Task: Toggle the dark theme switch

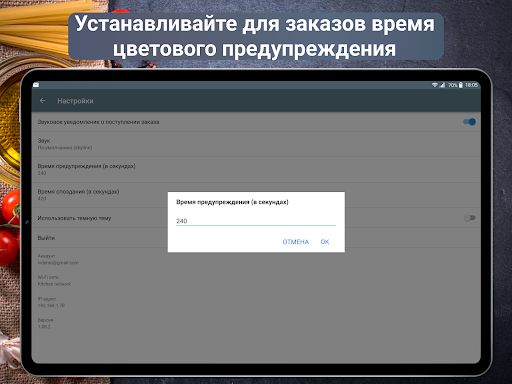Action: click(x=469, y=218)
